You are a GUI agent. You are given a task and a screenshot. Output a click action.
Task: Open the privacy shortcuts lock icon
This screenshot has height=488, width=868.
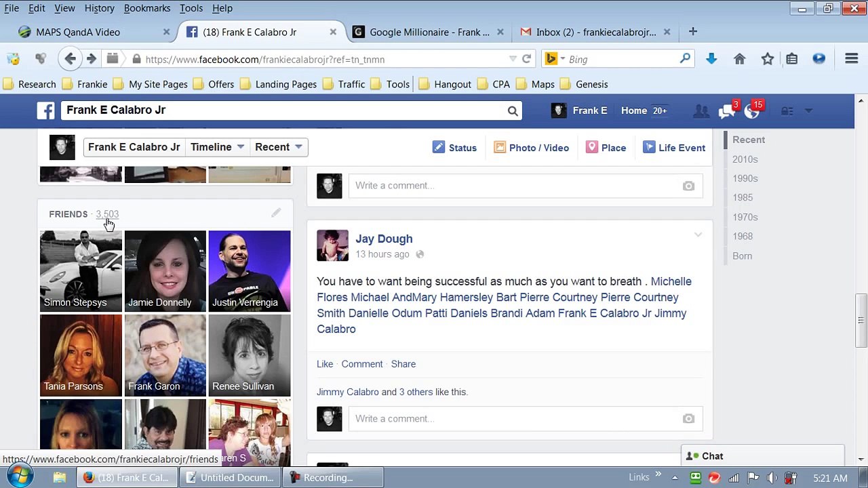787,110
